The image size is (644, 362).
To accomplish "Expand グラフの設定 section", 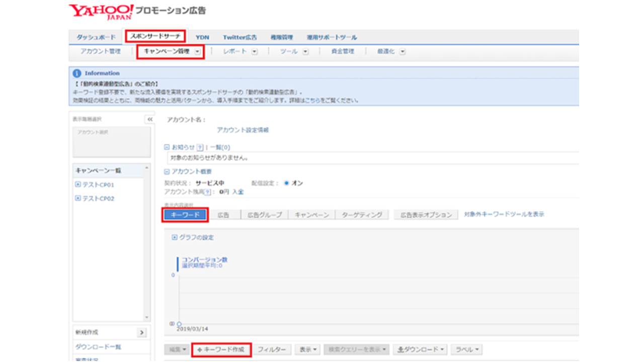I will 175,237.
